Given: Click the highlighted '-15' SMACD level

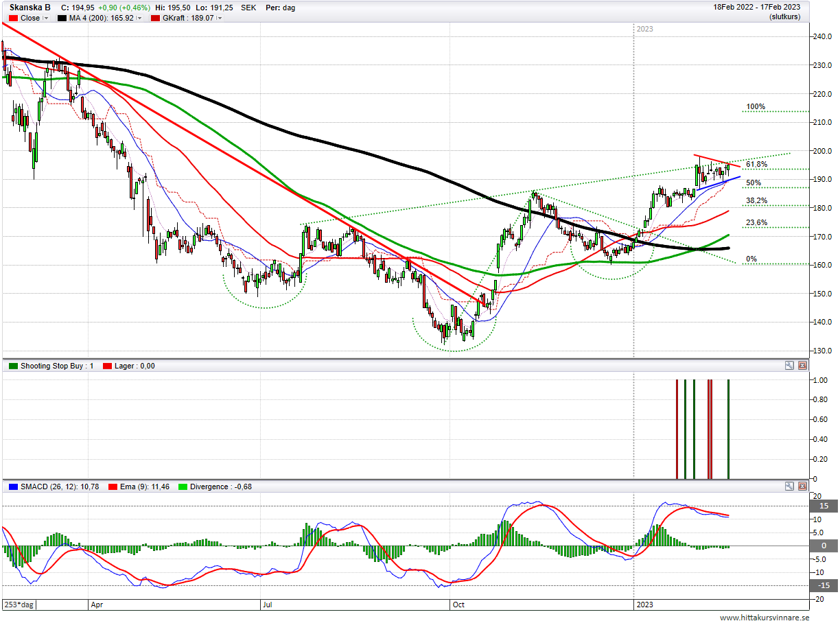Looking at the screenshot, I should tap(824, 585).
